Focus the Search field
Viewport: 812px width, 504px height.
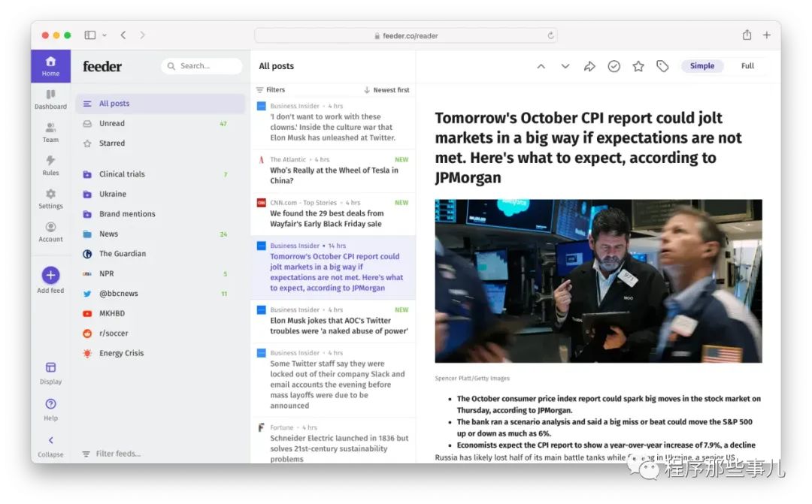click(201, 65)
